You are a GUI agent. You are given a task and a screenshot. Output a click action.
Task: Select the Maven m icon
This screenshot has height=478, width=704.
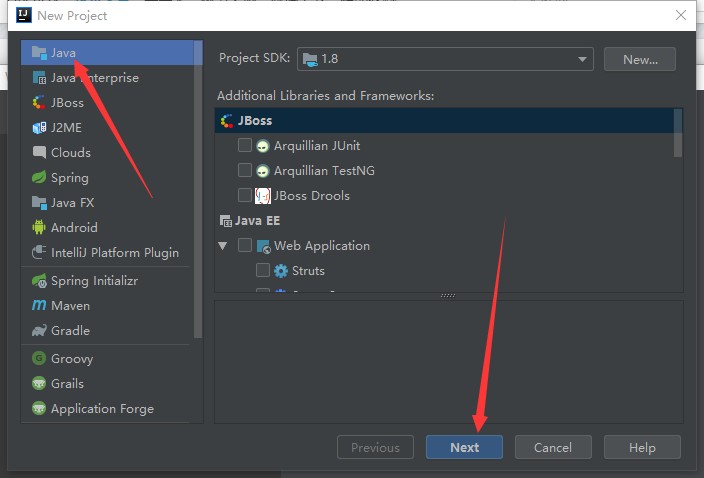coord(39,306)
